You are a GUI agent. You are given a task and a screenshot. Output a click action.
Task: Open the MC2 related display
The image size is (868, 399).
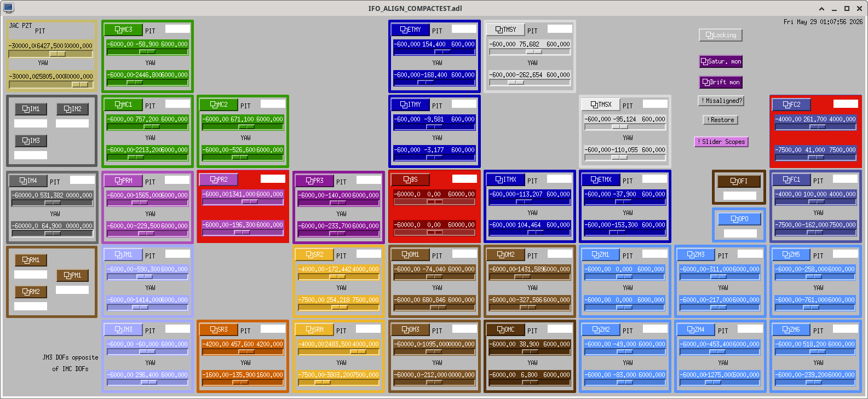click(x=219, y=105)
